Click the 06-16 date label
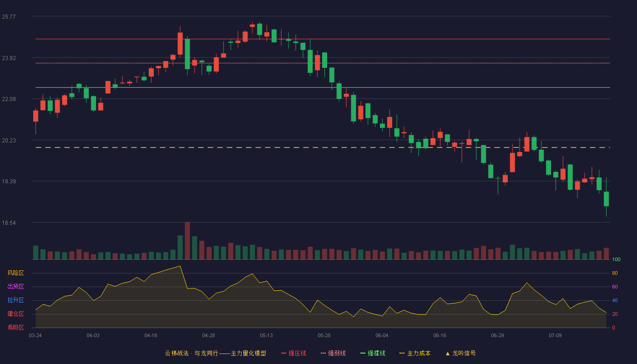 [x=440, y=335]
